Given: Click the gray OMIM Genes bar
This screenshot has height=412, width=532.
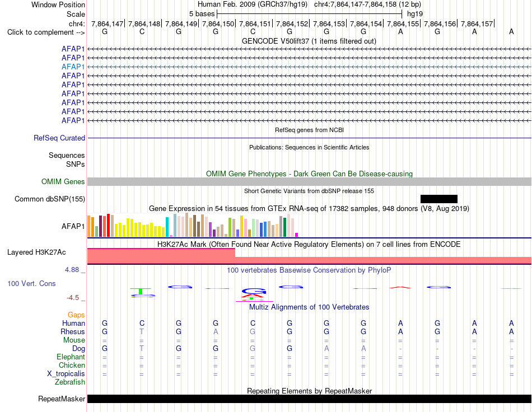Looking at the screenshot, I should coord(309,182).
